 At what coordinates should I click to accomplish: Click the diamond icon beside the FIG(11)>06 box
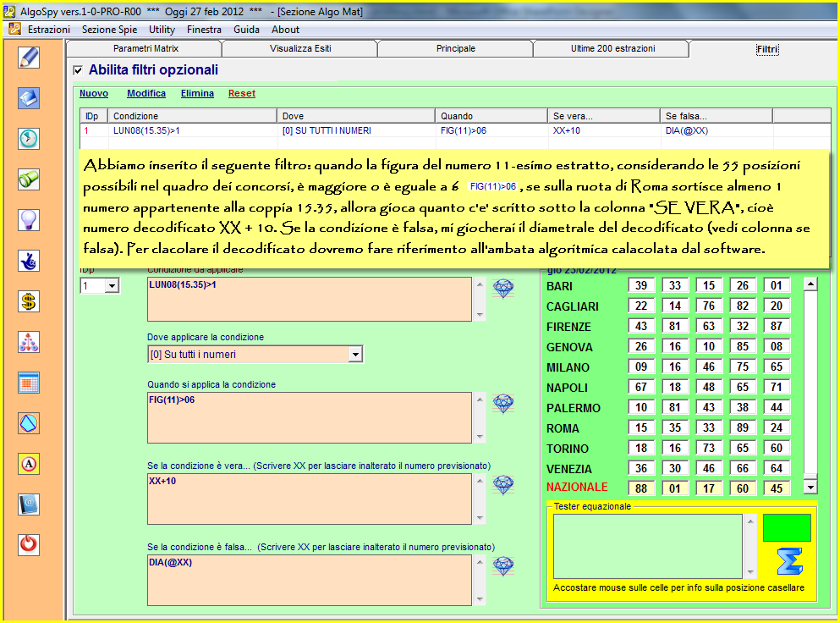coord(503,404)
